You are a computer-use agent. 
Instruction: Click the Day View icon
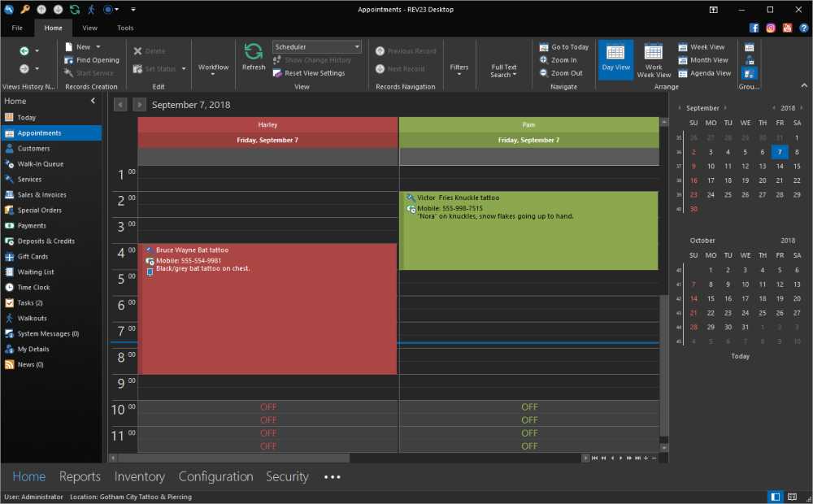coord(615,59)
